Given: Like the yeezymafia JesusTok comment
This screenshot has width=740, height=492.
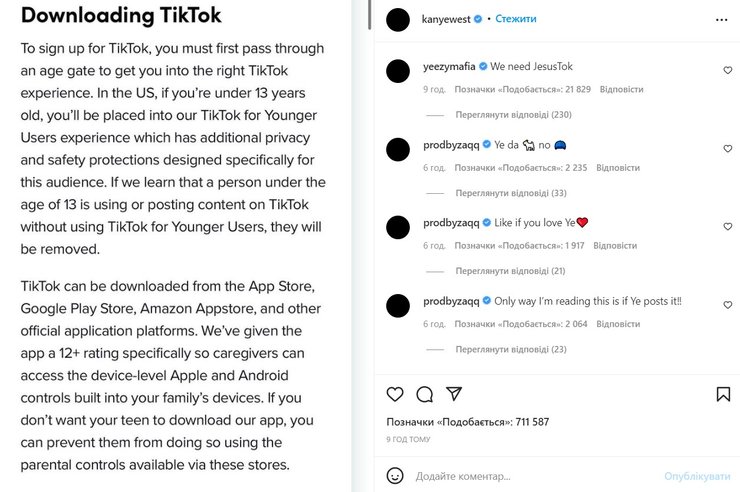Looking at the screenshot, I should coord(727,71).
